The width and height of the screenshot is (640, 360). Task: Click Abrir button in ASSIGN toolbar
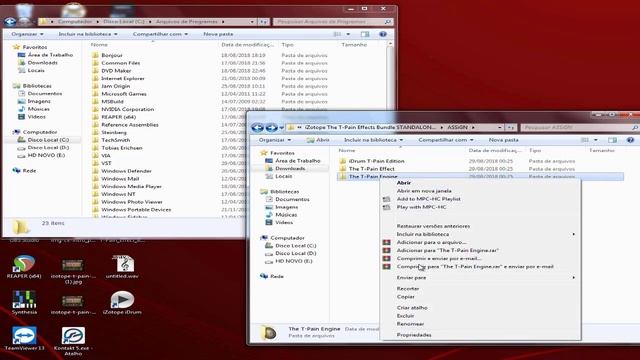coord(318,140)
